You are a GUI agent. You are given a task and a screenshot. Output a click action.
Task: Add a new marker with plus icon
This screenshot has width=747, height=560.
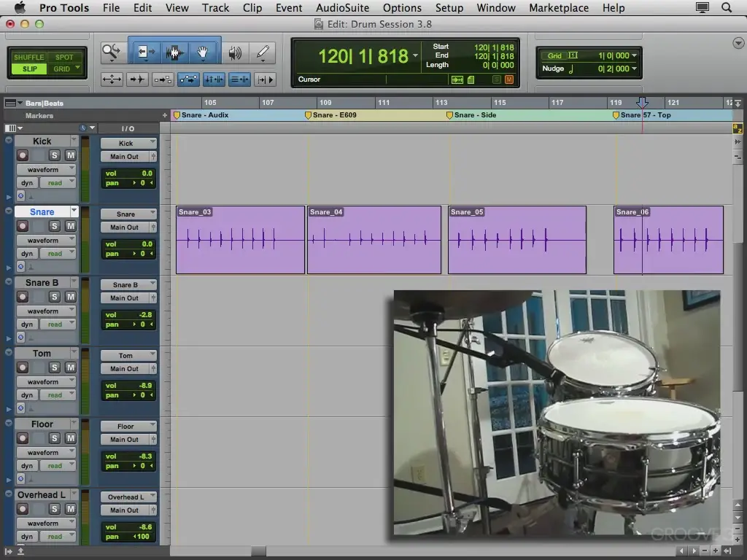[x=165, y=115]
